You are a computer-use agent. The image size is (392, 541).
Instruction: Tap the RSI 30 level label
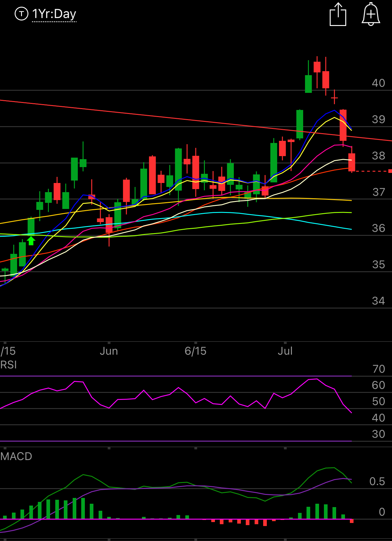pyautogui.click(x=379, y=434)
